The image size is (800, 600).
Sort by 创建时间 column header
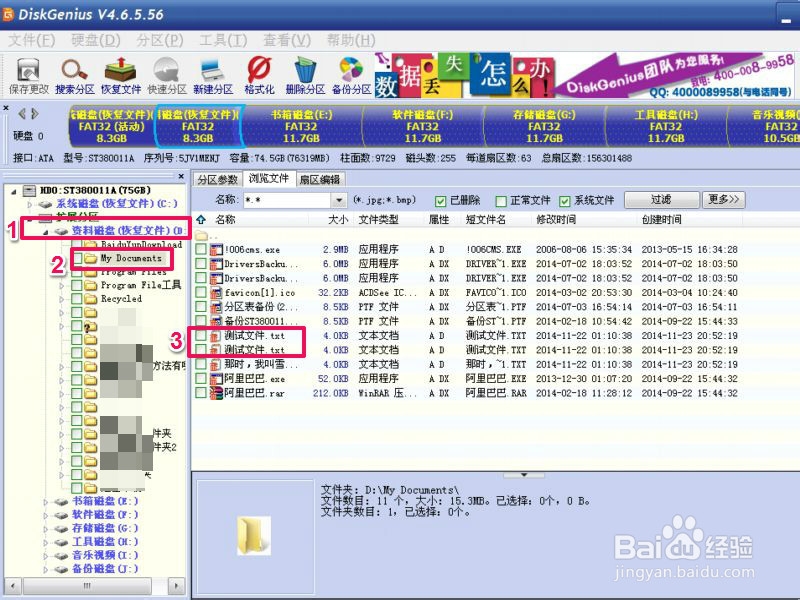662,219
